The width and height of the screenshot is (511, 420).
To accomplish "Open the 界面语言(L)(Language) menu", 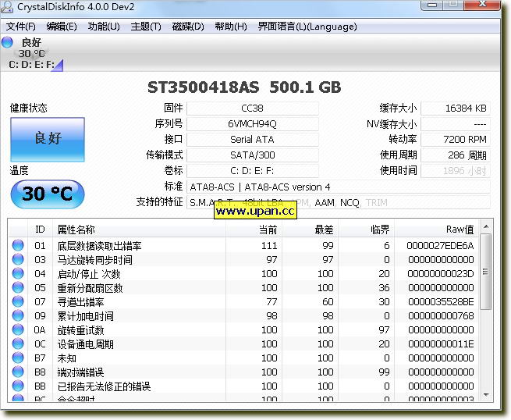I will 307,27.
